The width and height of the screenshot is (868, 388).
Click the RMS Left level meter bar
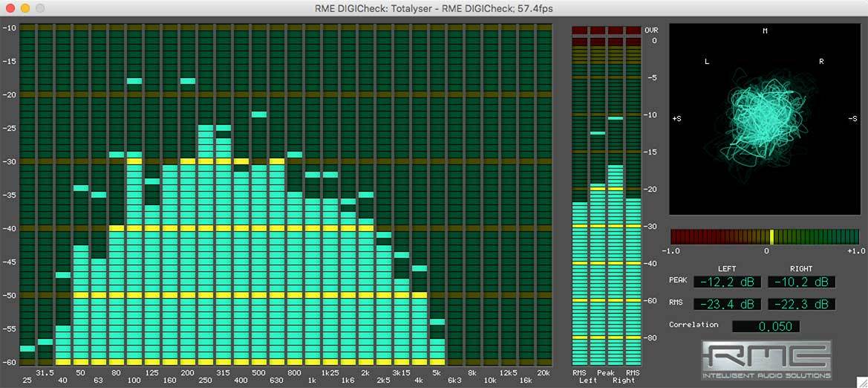pos(579,195)
